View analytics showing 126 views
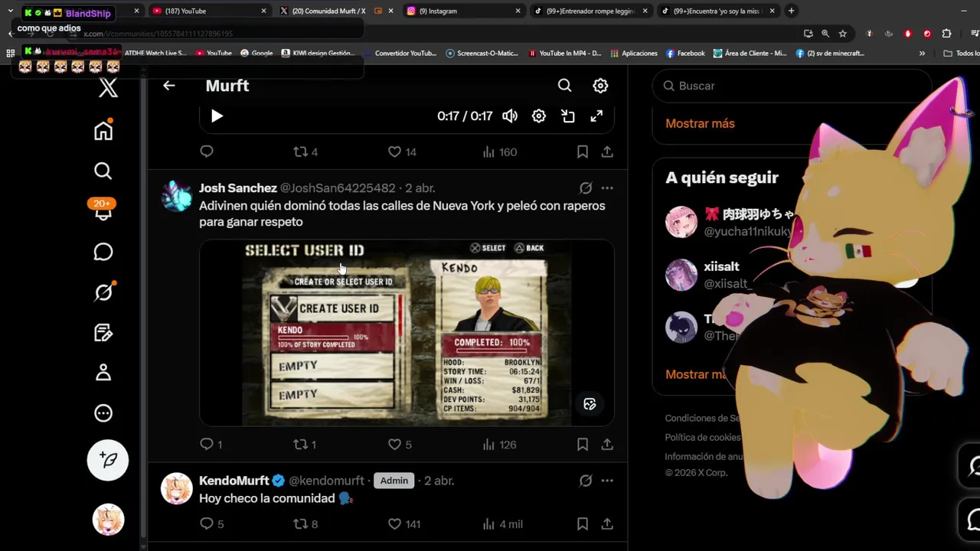This screenshot has width=980, height=551. [500, 445]
